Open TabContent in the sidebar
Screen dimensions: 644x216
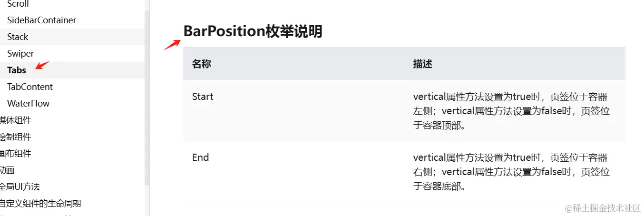(x=30, y=87)
